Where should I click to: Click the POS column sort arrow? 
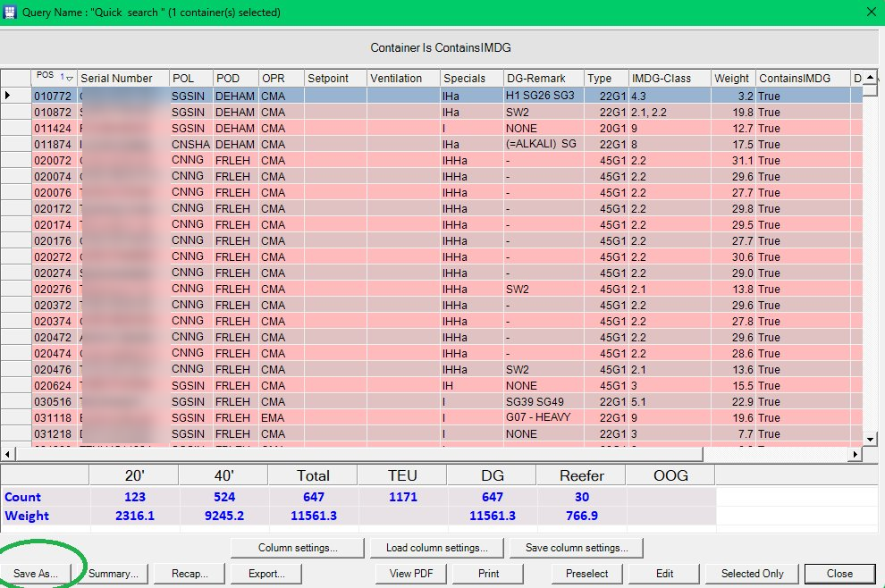click(70, 79)
